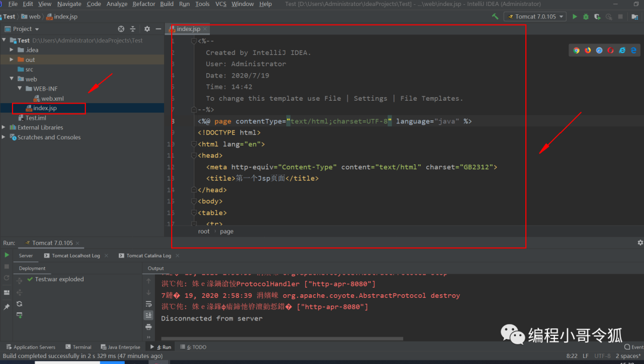The width and height of the screenshot is (644, 364).
Task: Fold the html tag on line 10
Action: [194, 144]
